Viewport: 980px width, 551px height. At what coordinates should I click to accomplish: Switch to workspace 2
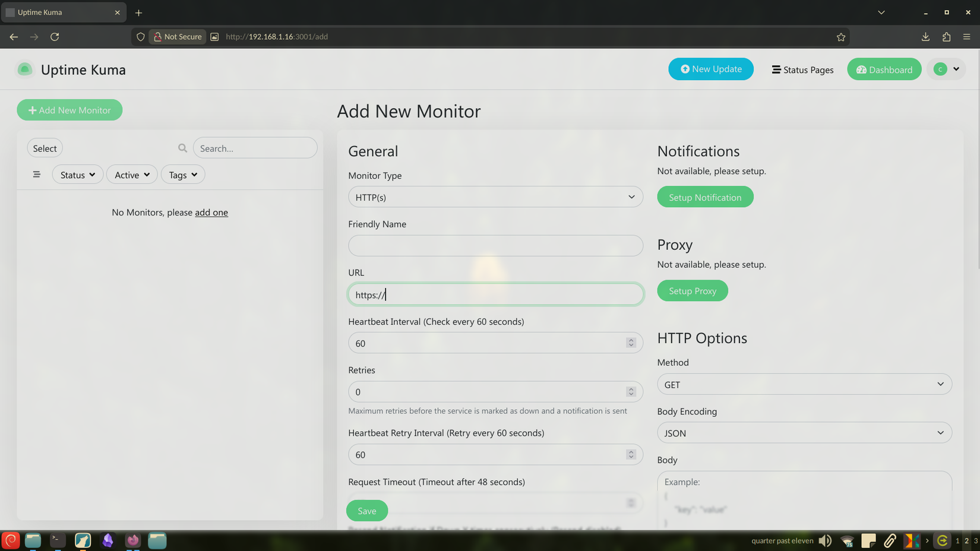966,541
